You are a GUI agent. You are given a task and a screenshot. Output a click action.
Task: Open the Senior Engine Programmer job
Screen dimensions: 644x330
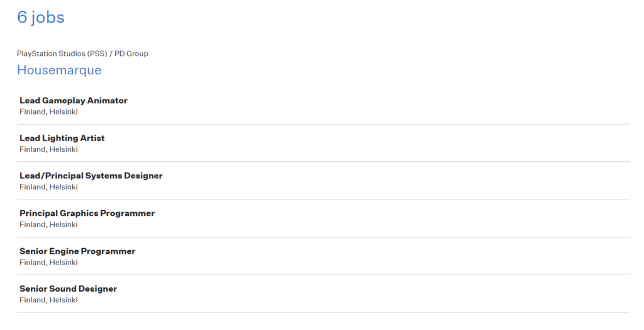point(77,251)
